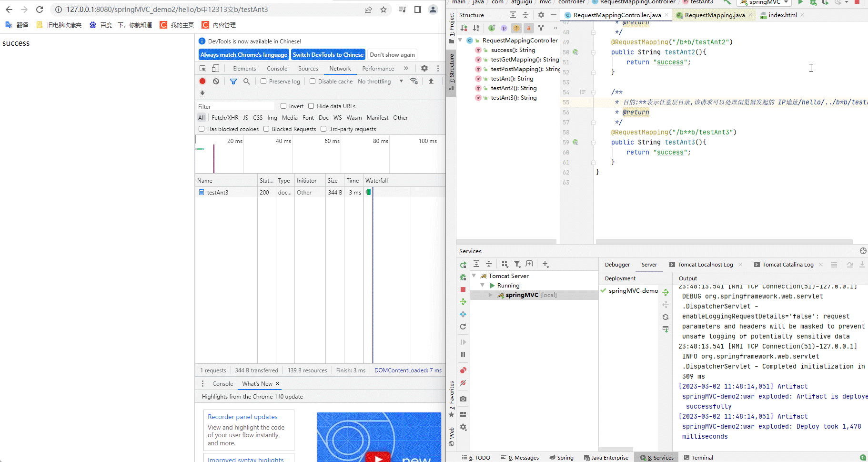The image size is (868, 462).
Task: Click Switch DevTools to Chinese
Action: (328, 55)
